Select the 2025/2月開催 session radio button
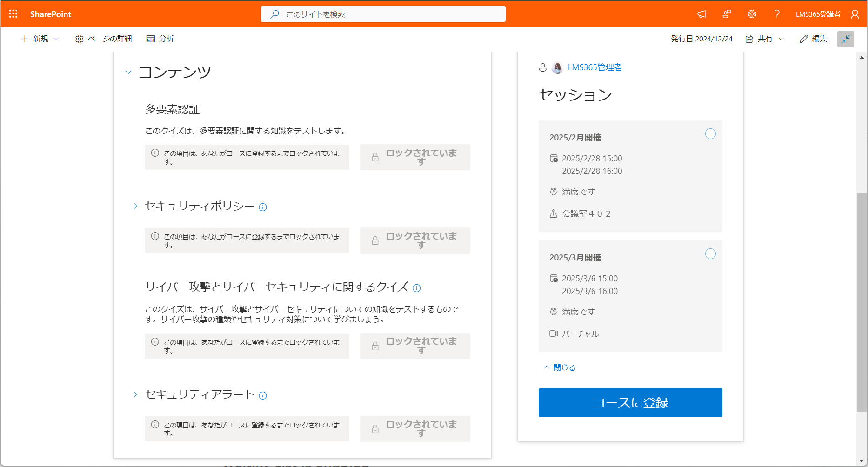Viewport: 868px width, 467px height. (710, 134)
